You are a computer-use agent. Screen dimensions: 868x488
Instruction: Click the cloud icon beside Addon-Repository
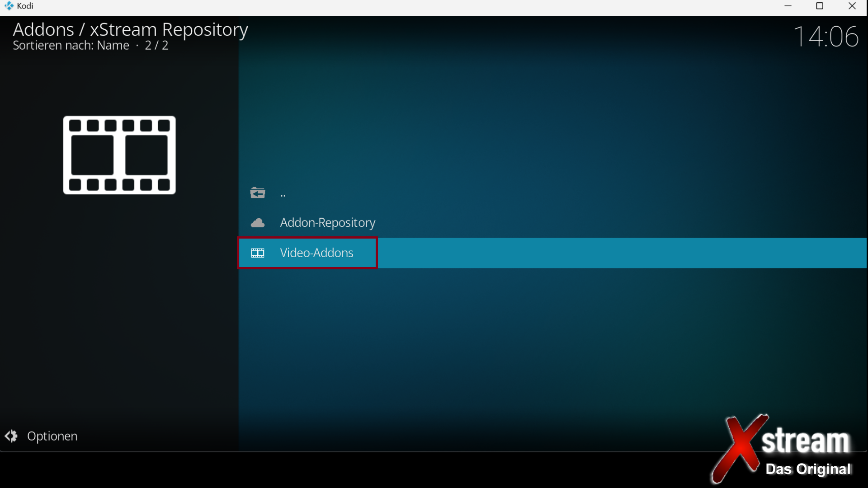[x=258, y=223]
